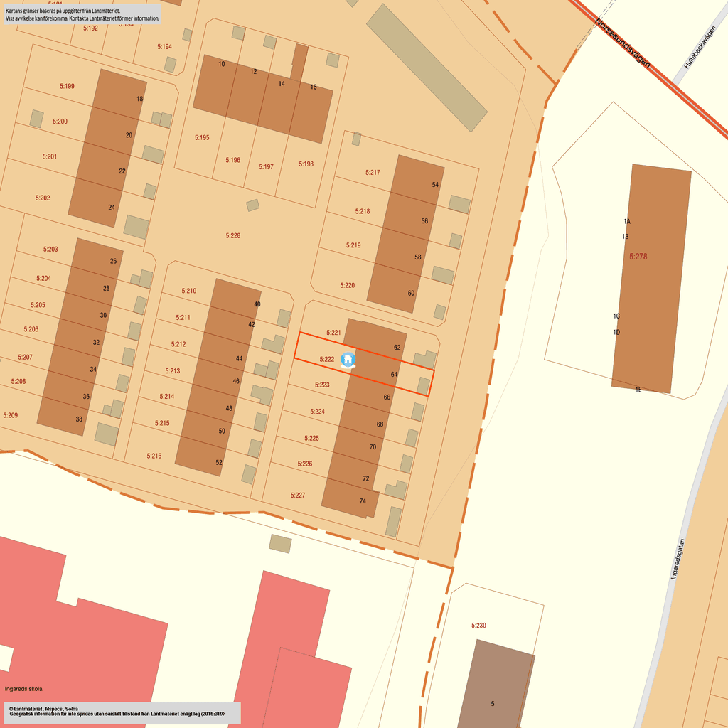This screenshot has width=728, height=728.
Task: Select the common area label 5:228
Action: 233,235
